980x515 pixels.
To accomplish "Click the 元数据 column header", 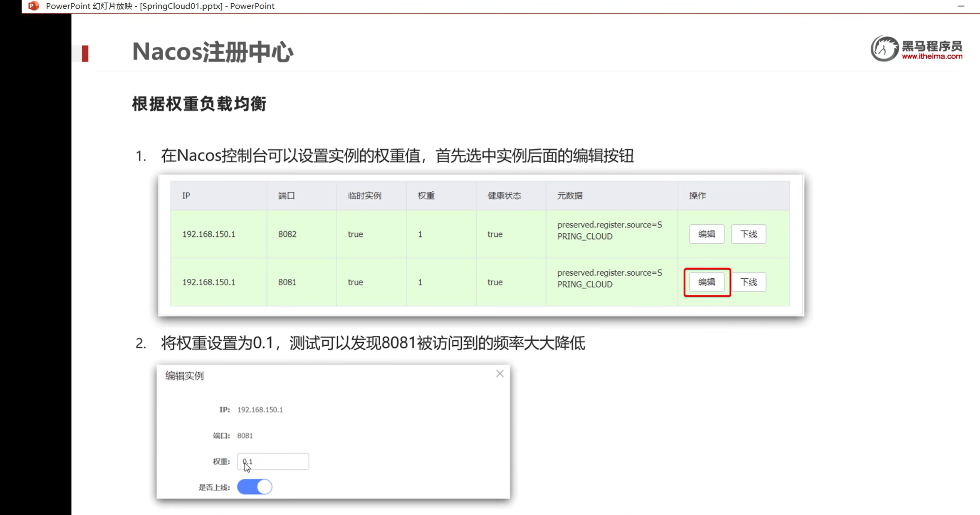I will click(569, 196).
